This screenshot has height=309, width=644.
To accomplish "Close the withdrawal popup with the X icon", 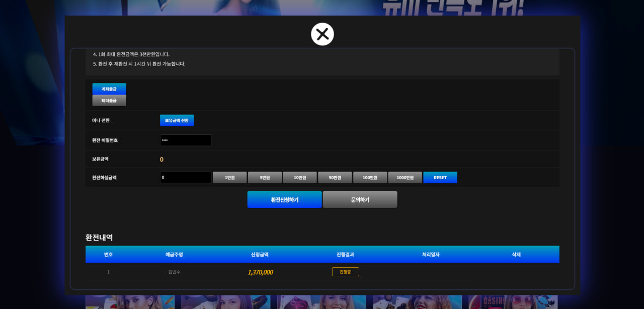I will 323,34.
